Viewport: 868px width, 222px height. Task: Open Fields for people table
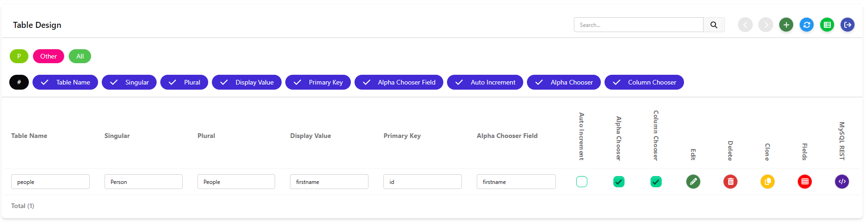pos(805,182)
